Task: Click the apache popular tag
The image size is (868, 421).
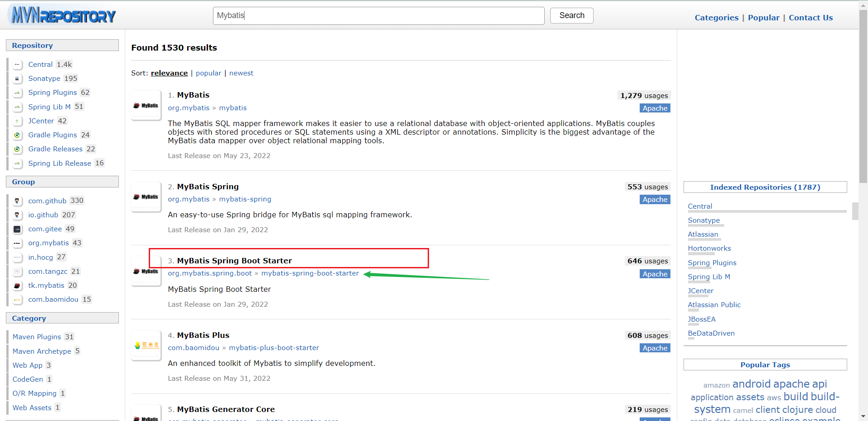Action: (x=792, y=384)
